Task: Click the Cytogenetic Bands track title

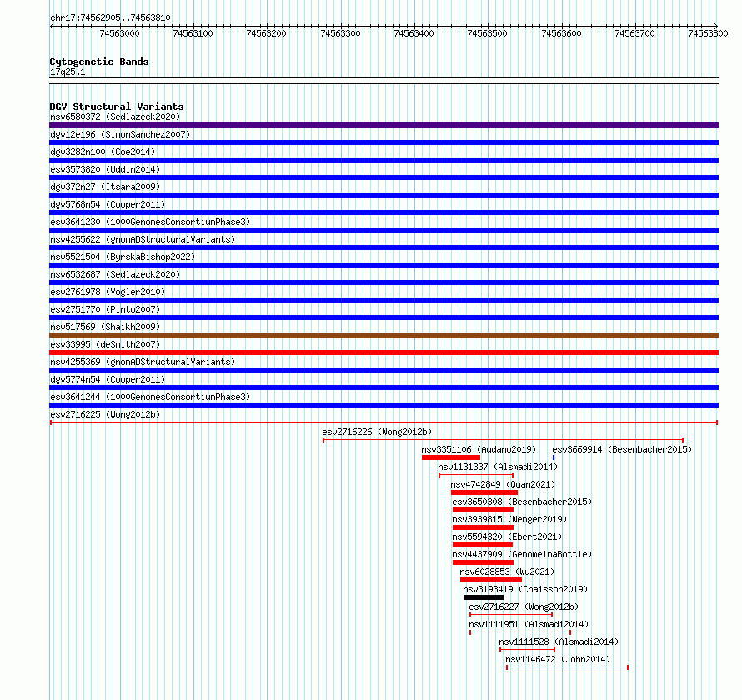Action: tap(99, 62)
